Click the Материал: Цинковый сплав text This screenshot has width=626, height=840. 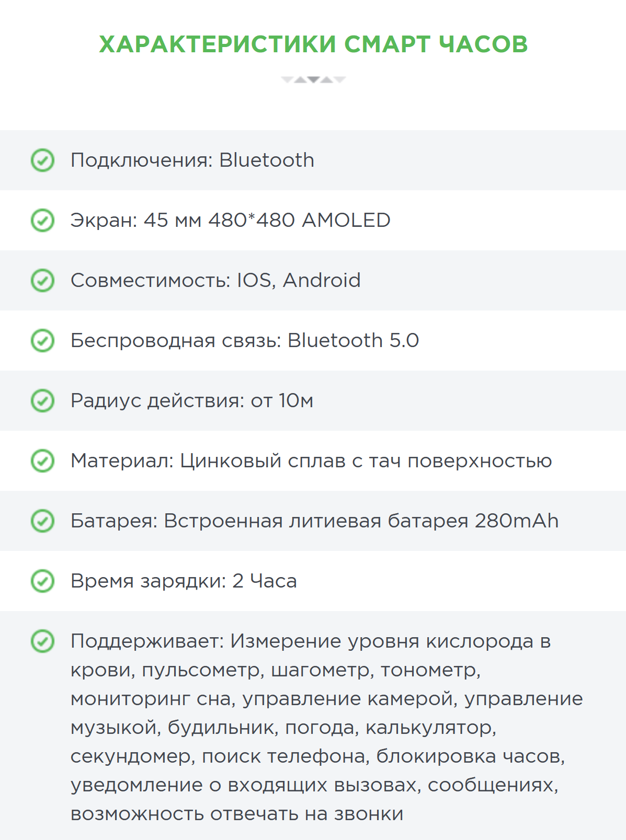point(311,461)
